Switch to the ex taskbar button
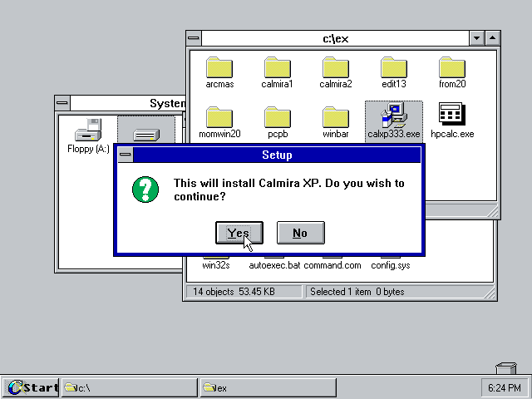This screenshot has height=399, width=532. [268, 387]
